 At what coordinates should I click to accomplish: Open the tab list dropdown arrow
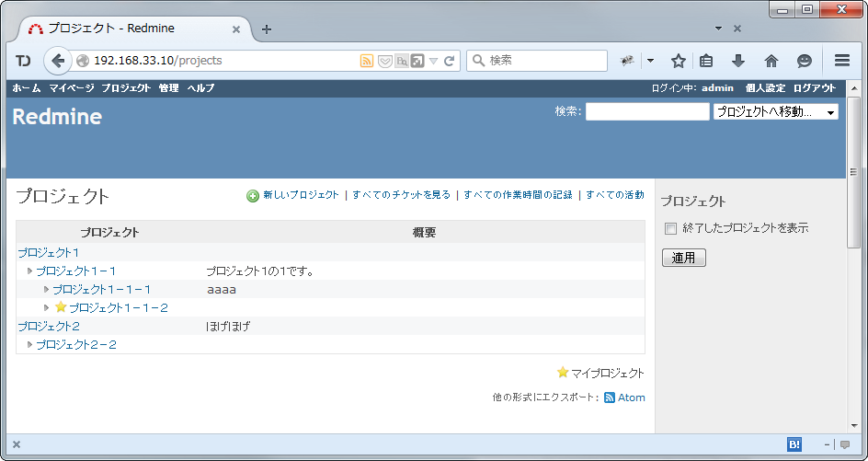[718, 29]
